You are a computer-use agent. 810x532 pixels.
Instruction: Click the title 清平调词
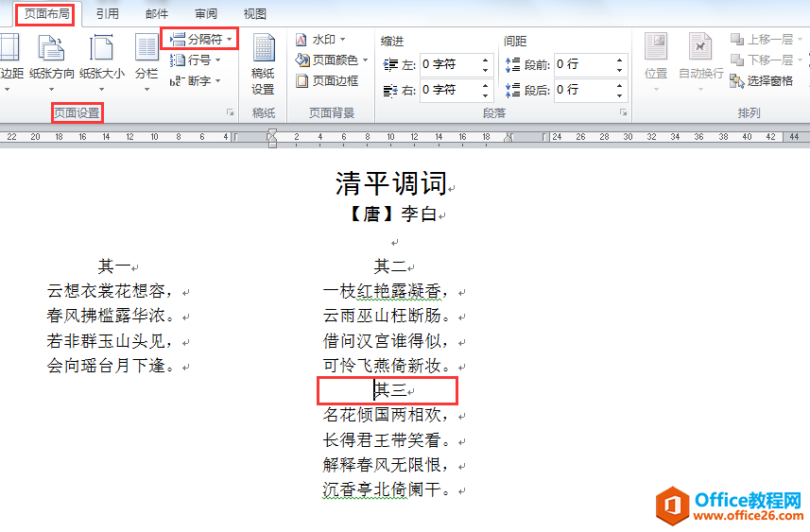click(x=390, y=183)
